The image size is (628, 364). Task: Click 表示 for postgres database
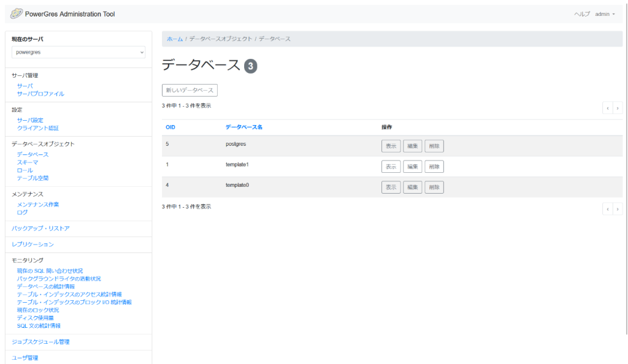click(391, 146)
